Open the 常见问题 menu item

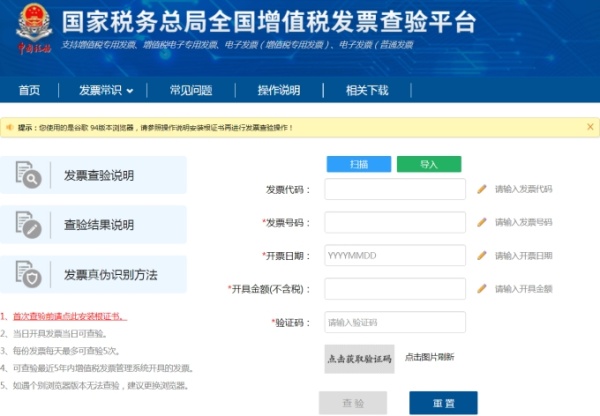pyautogui.click(x=191, y=90)
